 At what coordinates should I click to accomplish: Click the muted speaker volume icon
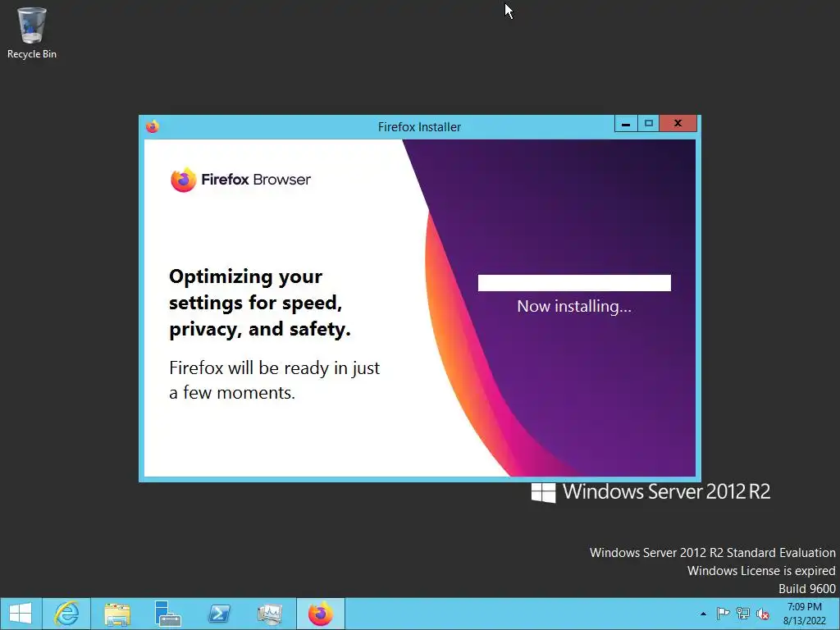tap(763, 614)
